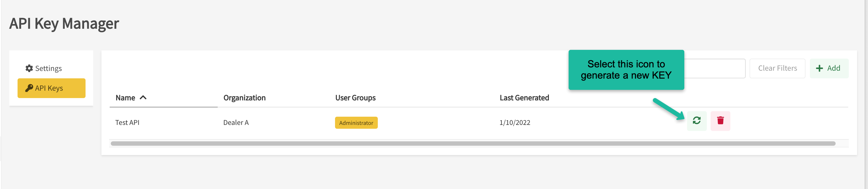Click the 1/10/2022 last generated date
The image size is (868, 189).
coord(515,123)
